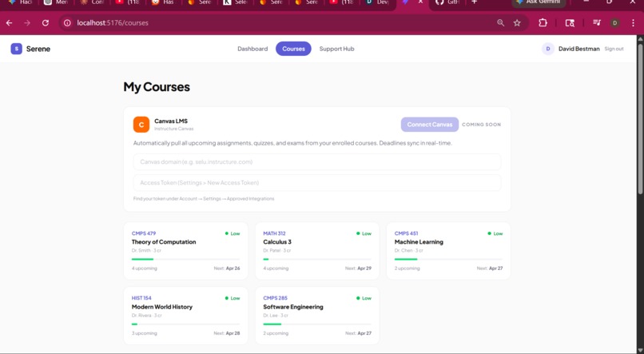The width and height of the screenshot is (644, 354).
Task: Click the David Bestman user name
Action: coord(579,49)
